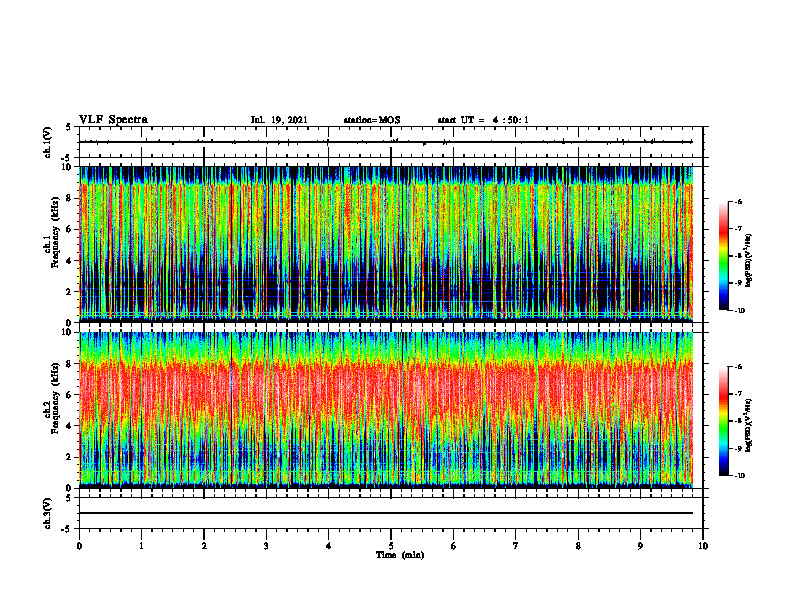This screenshot has height=612, width=792.
Task: Click the ch.1 color scale log(PSD) units label
Action: [x=749, y=261]
